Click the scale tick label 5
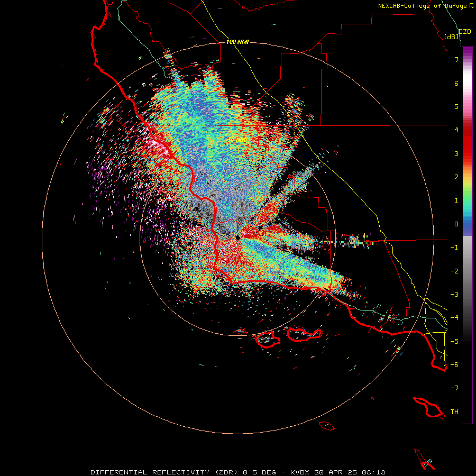 click(x=456, y=106)
